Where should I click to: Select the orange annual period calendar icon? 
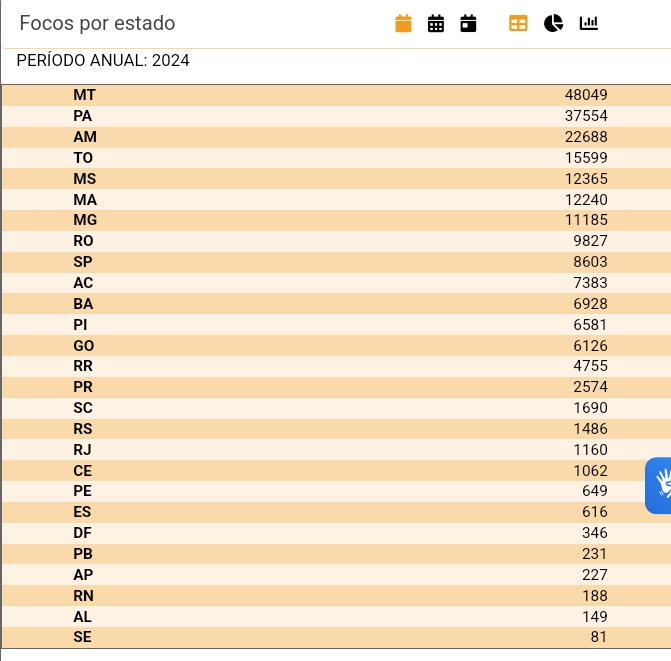point(403,23)
